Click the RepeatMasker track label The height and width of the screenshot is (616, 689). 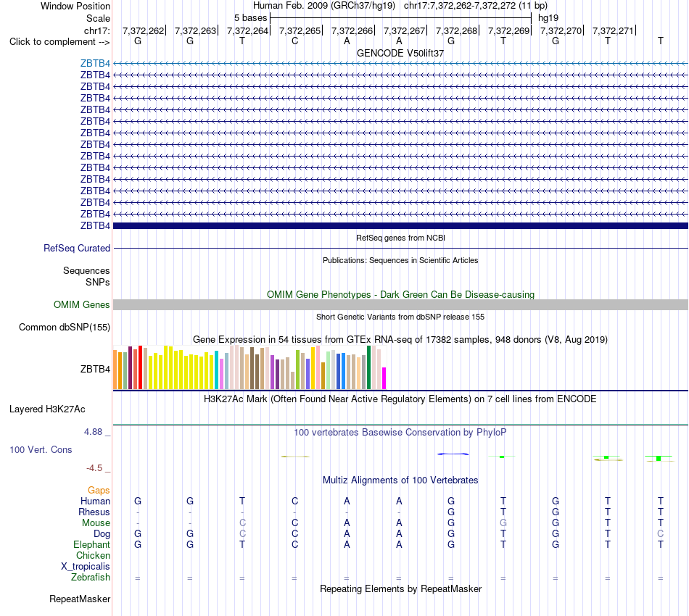(80, 599)
